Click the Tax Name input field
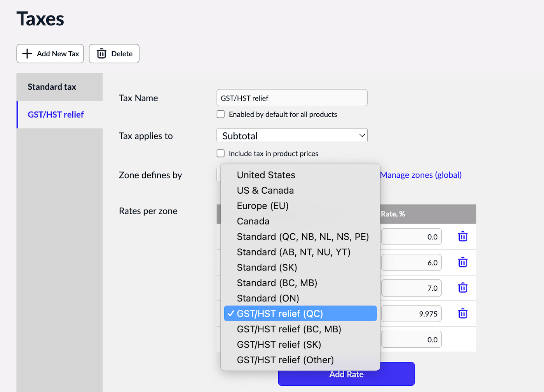Image resolution: width=544 pixels, height=392 pixels. [292, 98]
